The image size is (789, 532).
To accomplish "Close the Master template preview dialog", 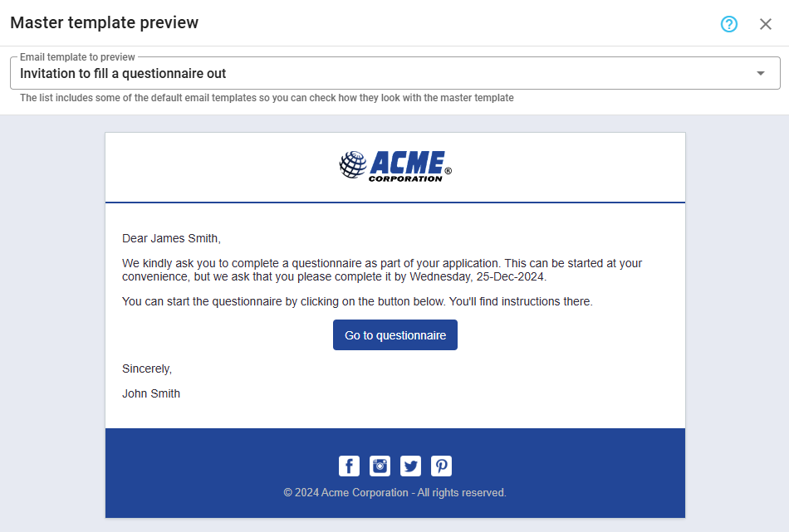I will [x=766, y=24].
